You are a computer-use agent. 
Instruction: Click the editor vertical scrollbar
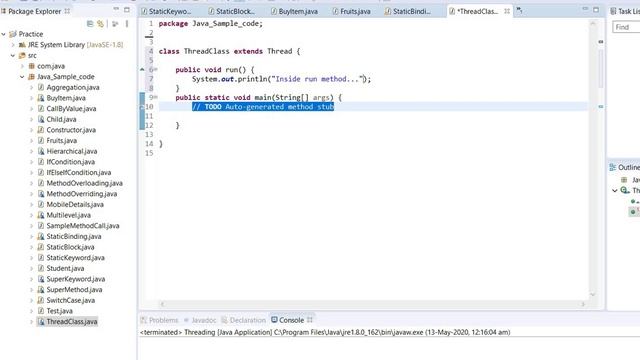[593, 158]
